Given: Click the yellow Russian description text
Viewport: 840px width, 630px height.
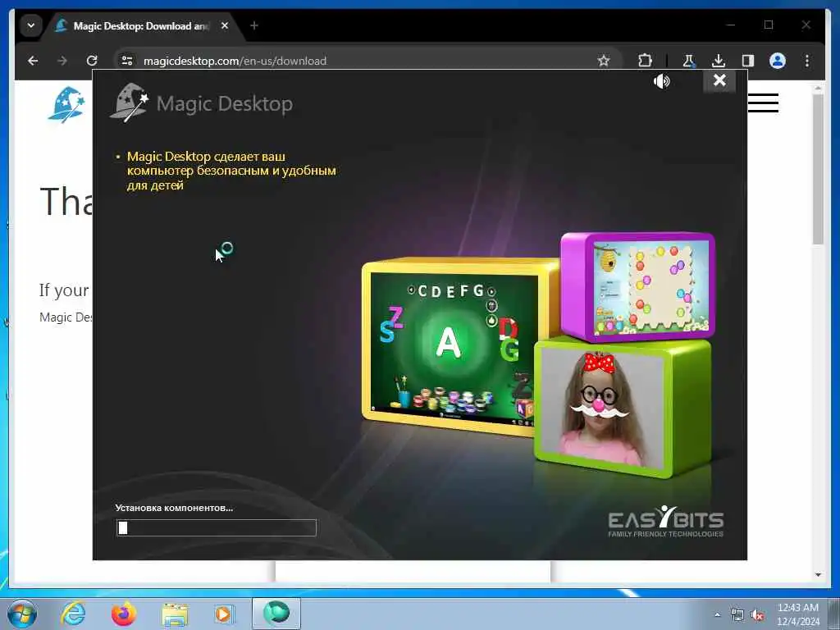Looking at the screenshot, I should click(231, 171).
